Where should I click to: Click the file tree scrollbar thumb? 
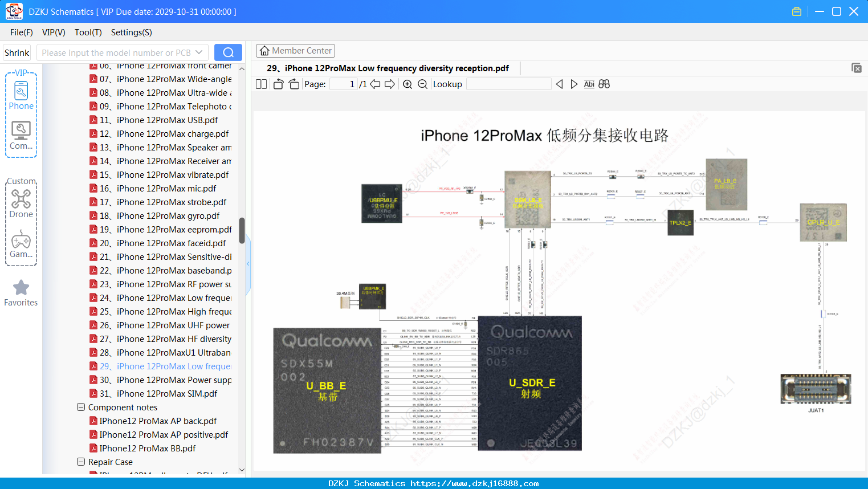242,230
